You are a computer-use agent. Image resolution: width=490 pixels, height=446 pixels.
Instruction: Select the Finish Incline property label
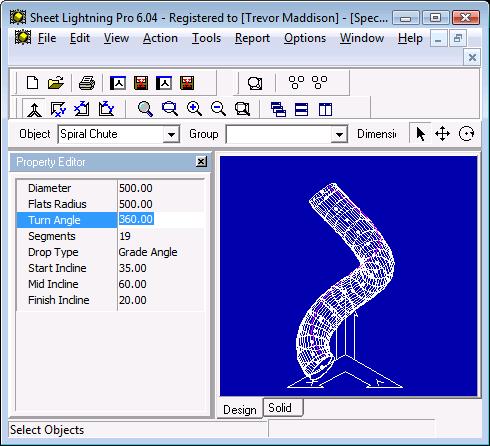point(59,300)
